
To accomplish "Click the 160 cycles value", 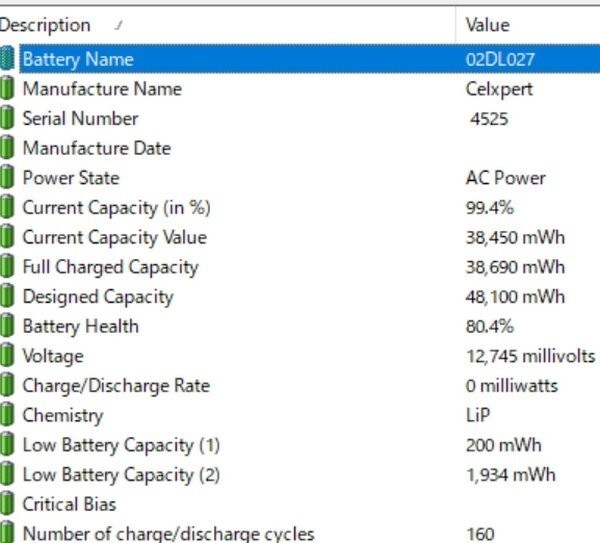I will (480, 534).
